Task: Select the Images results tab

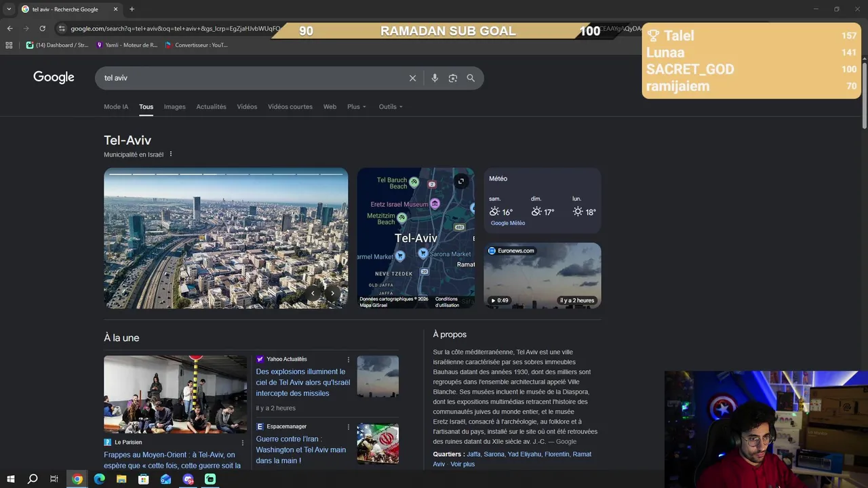Action: click(x=174, y=106)
